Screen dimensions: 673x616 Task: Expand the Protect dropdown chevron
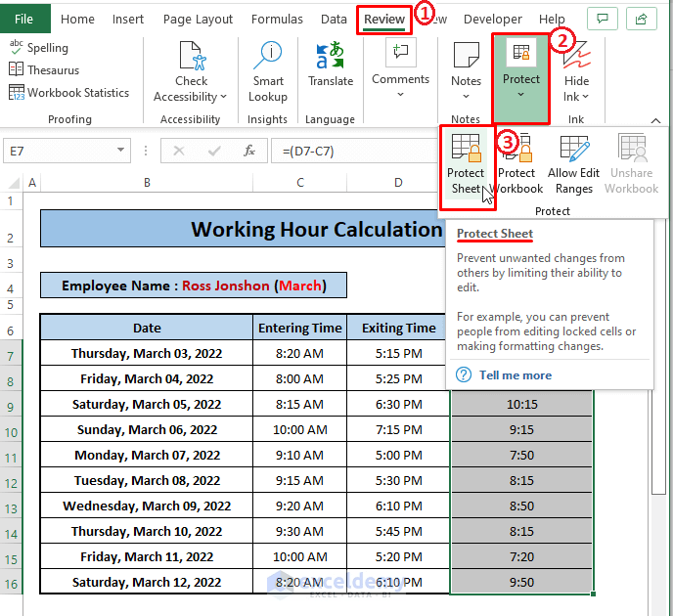pyautogui.click(x=520, y=95)
